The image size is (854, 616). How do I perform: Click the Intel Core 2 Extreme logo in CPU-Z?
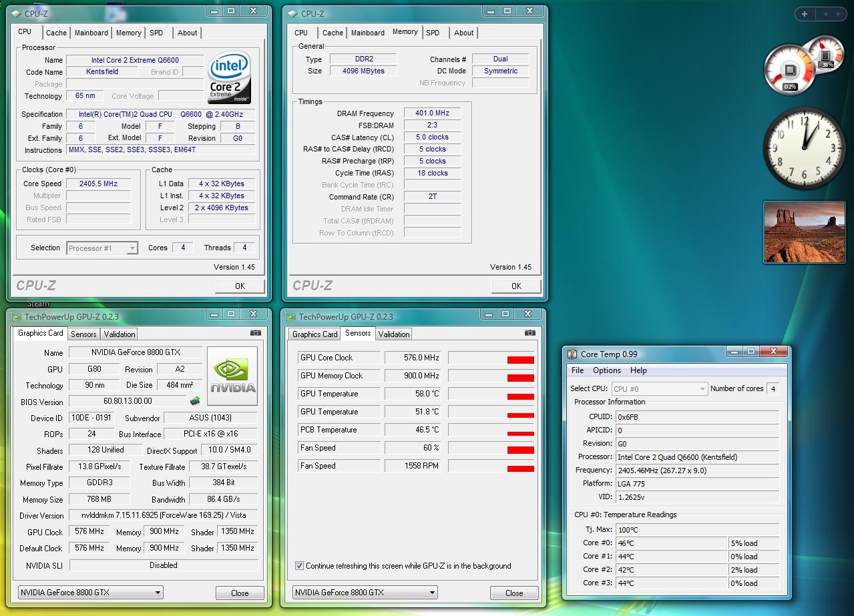[230, 77]
